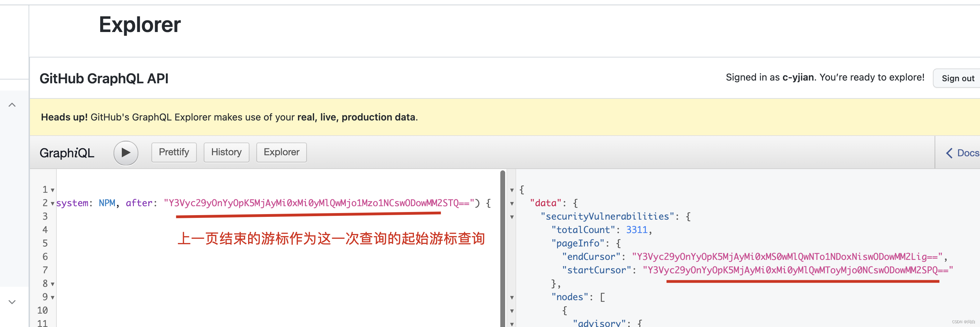980x327 pixels.
Task: Collapse the root JSON object in results
Action: (x=512, y=190)
